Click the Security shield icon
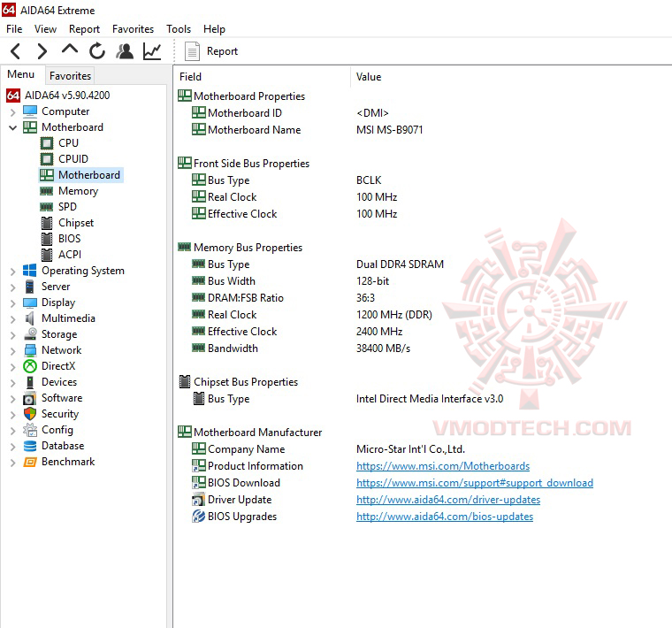This screenshot has width=672, height=628. (30, 414)
